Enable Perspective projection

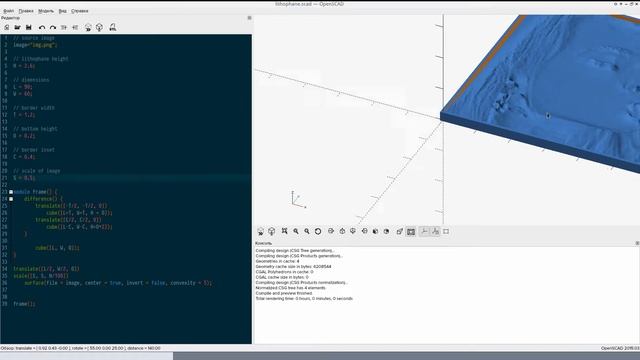tap(400, 231)
